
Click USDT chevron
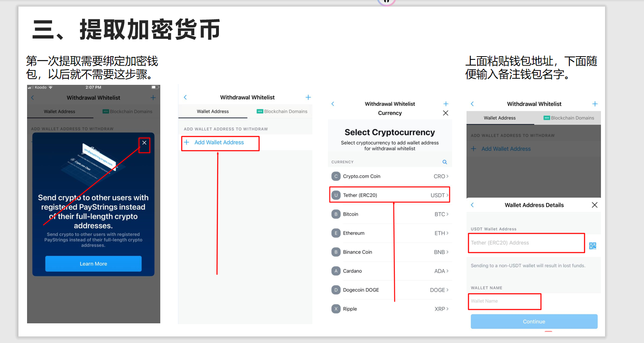point(447,195)
